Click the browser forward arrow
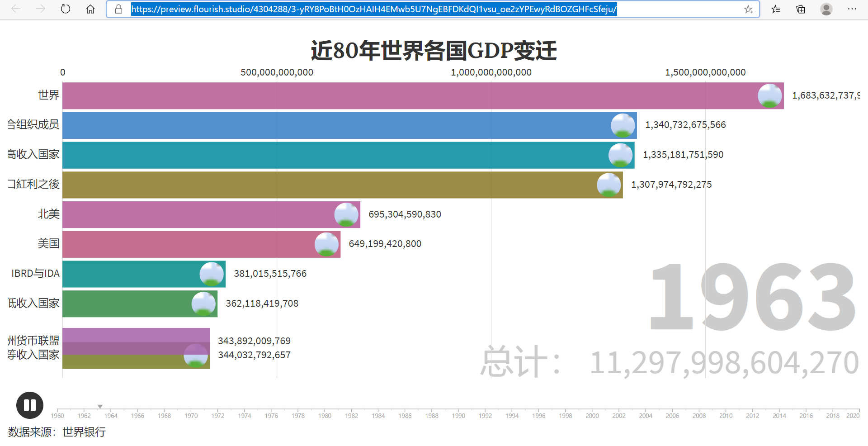The height and width of the screenshot is (446, 868). click(x=41, y=9)
